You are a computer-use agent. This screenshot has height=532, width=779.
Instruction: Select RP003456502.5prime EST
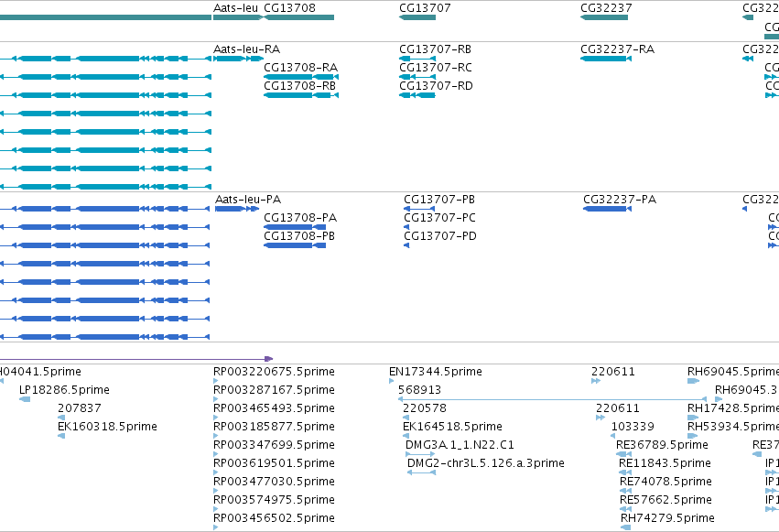coord(274,518)
